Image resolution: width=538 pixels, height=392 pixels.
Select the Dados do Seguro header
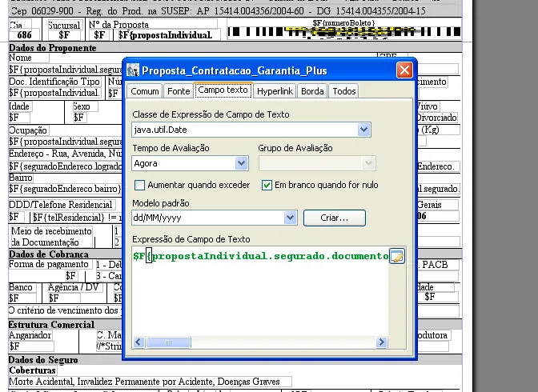point(43,360)
